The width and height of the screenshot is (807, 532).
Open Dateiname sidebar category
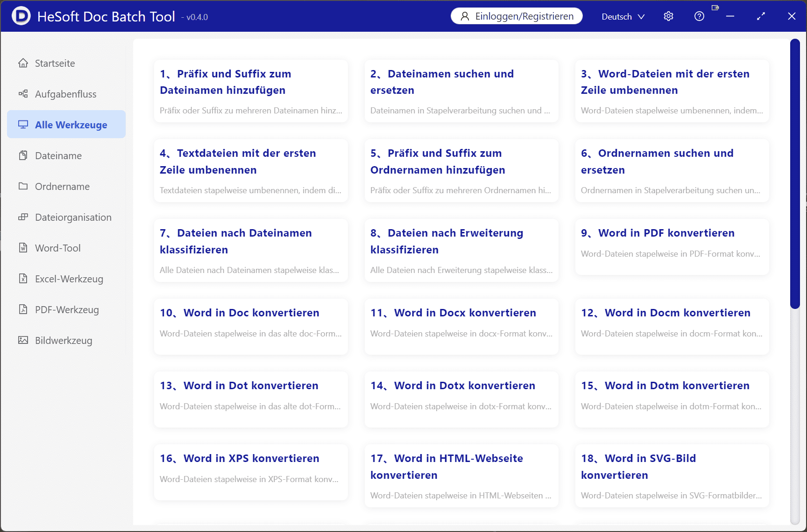[66, 155]
